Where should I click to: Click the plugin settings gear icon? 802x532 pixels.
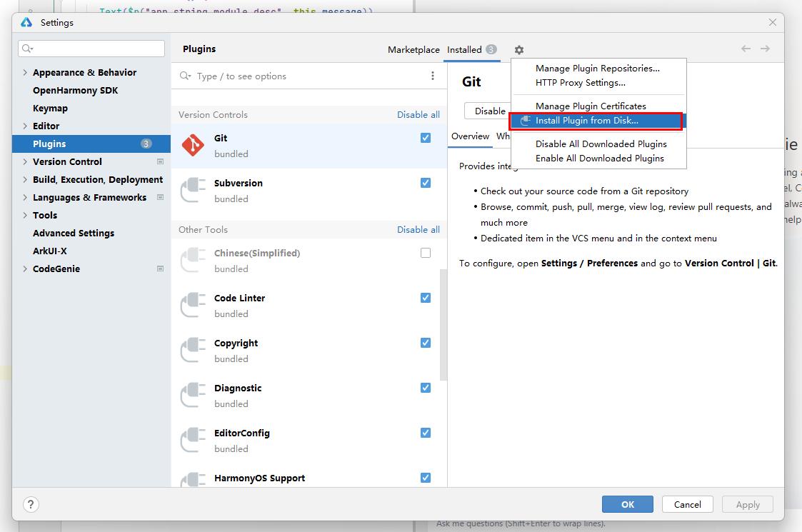[519, 50]
